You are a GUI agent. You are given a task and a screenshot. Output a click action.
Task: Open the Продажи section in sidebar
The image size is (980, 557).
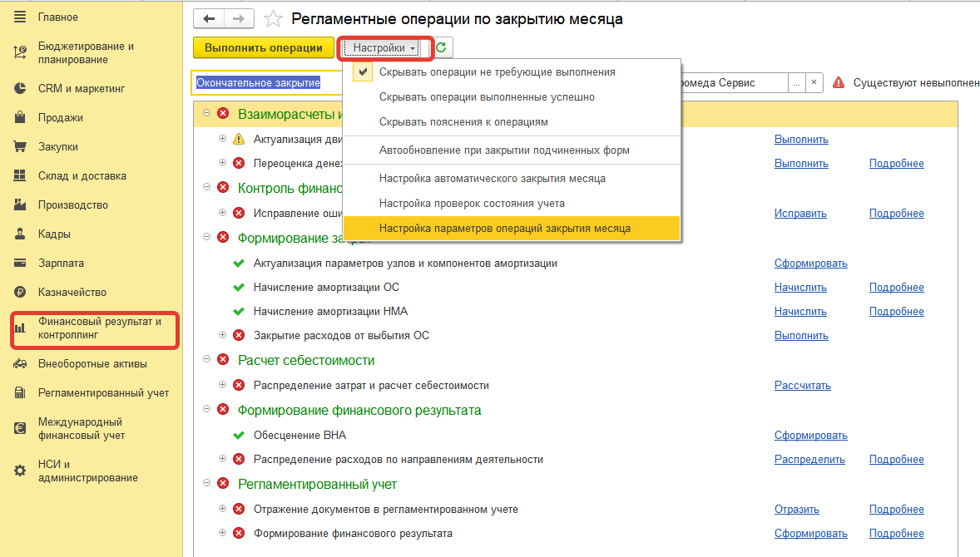[x=60, y=118]
